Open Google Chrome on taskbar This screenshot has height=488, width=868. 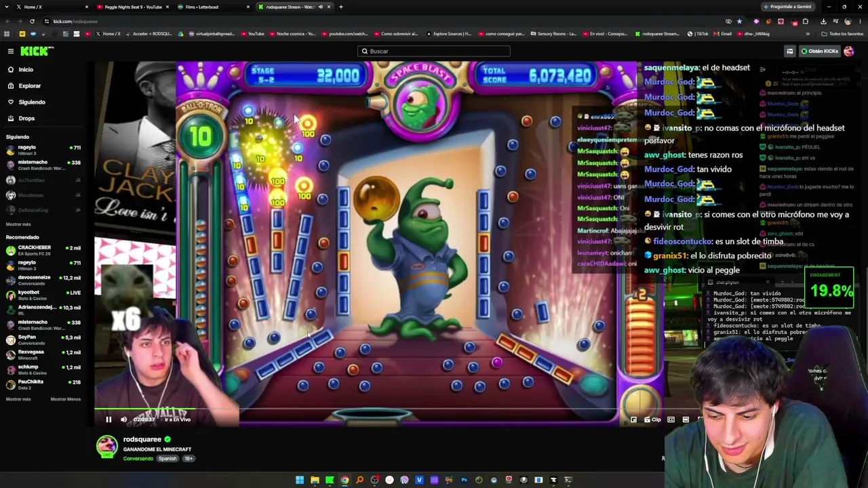point(344,480)
